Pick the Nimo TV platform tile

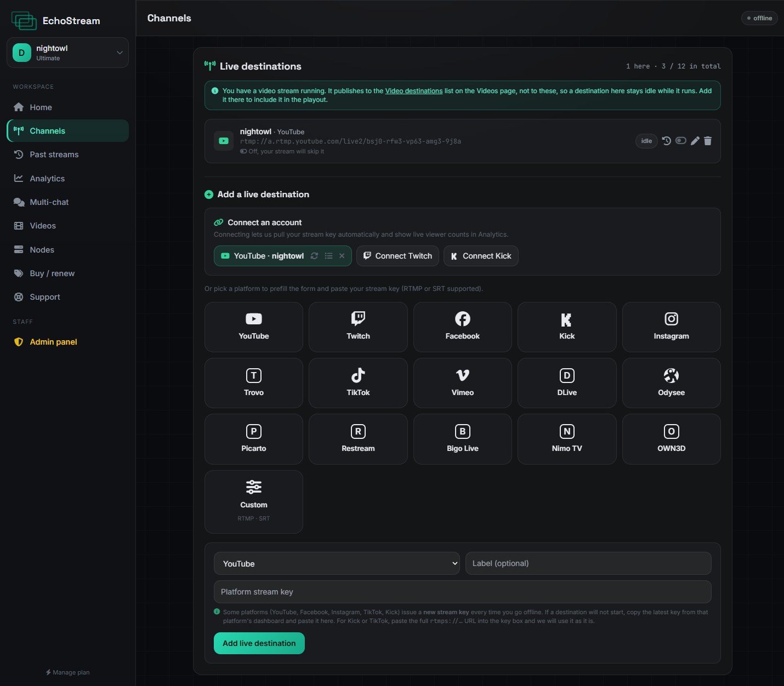567,439
